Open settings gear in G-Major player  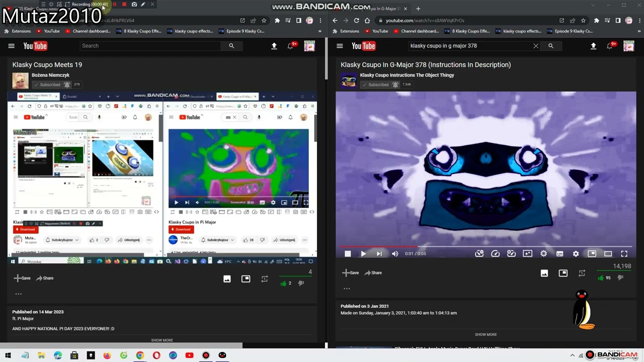coord(576,254)
